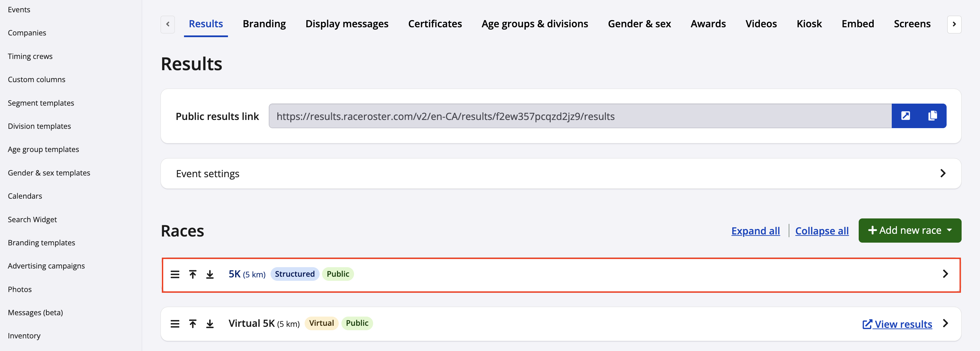The image size is (980, 351).
Task: Expand the 5K race row chevron
Action: (945, 274)
